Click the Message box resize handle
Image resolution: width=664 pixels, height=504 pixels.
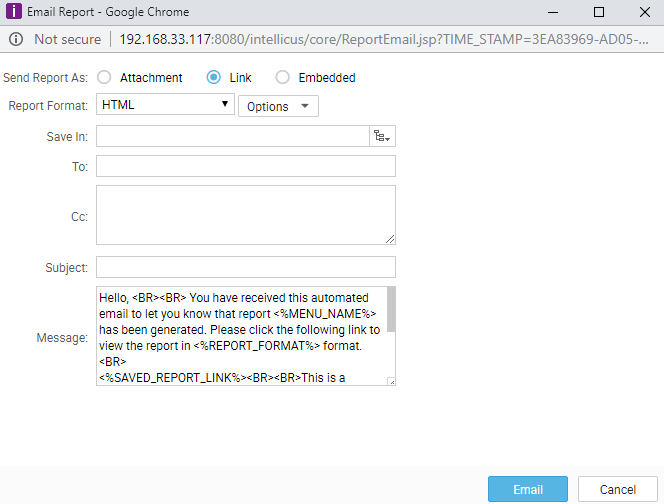point(392,382)
